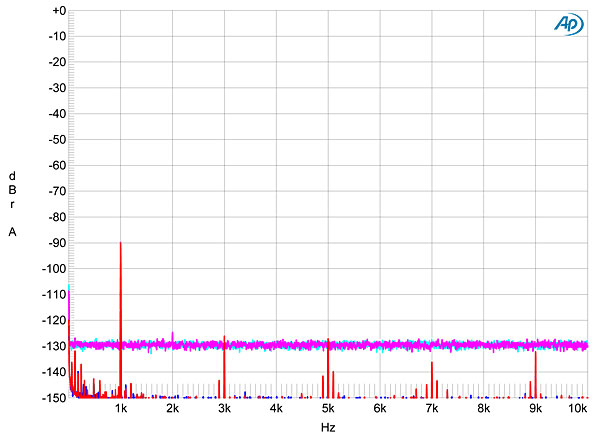Click the magenta noise floor trace near 4k

(x=276, y=345)
